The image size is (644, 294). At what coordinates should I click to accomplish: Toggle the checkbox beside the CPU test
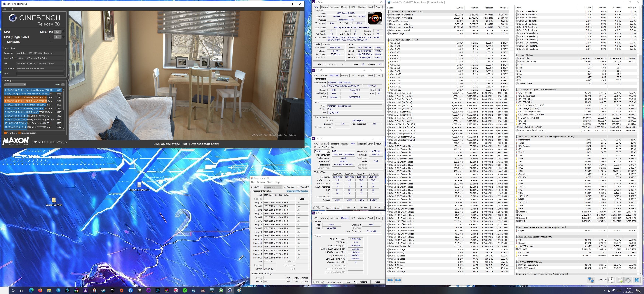click(64, 32)
